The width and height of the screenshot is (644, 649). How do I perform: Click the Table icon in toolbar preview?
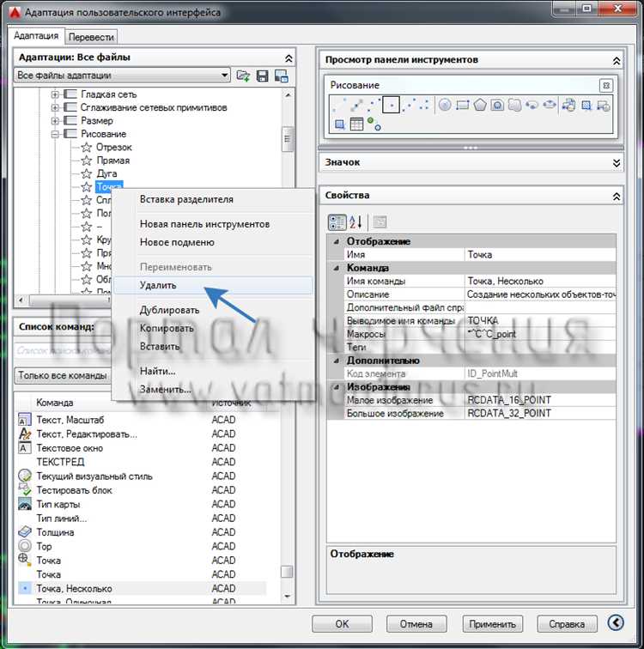356,124
